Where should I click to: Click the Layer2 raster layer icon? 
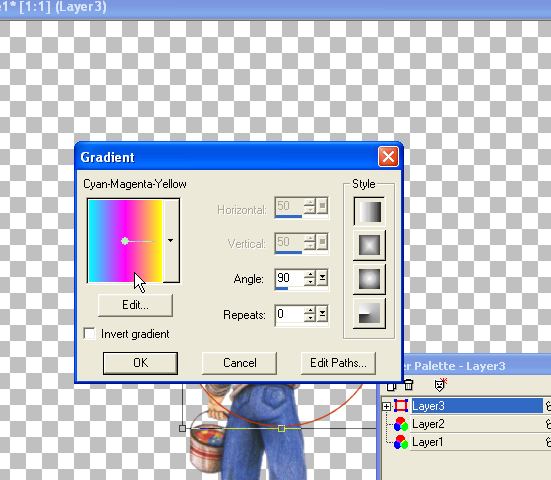coord(401,424)
